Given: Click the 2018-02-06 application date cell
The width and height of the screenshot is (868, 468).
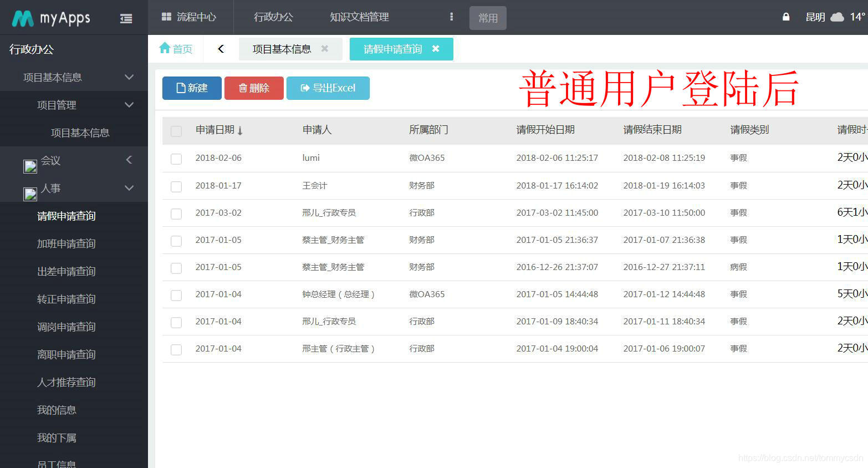Looking at the screenshot, I should [x=218, y=158].
